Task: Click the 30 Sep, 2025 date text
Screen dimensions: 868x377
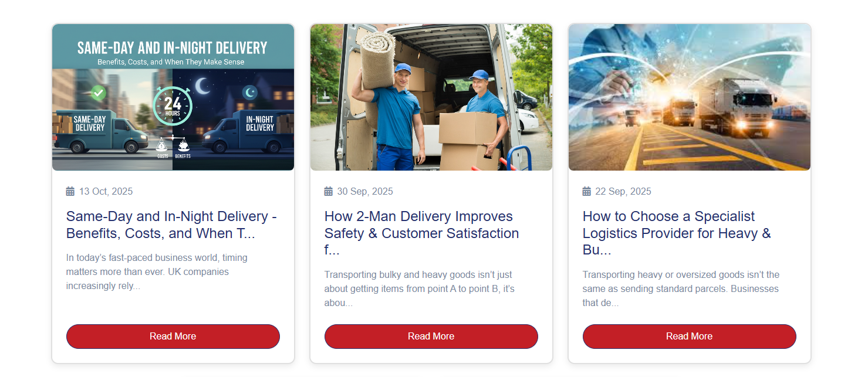Action: [x=365, y=191]
